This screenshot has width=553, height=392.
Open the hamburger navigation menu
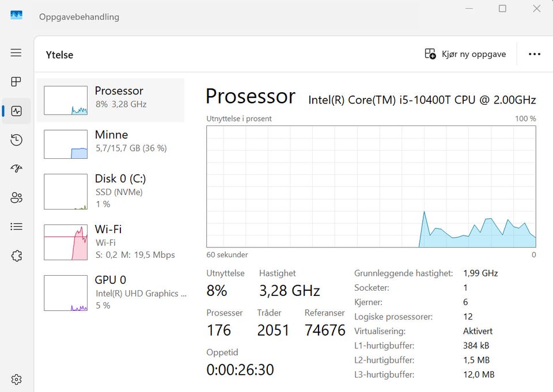[16, 53]
